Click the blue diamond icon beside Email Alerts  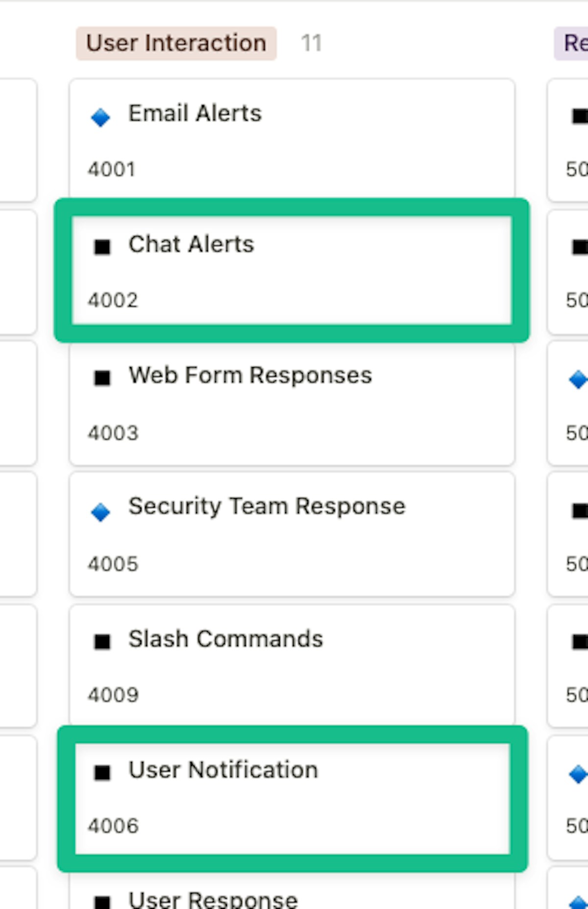[x=100, y=118]
